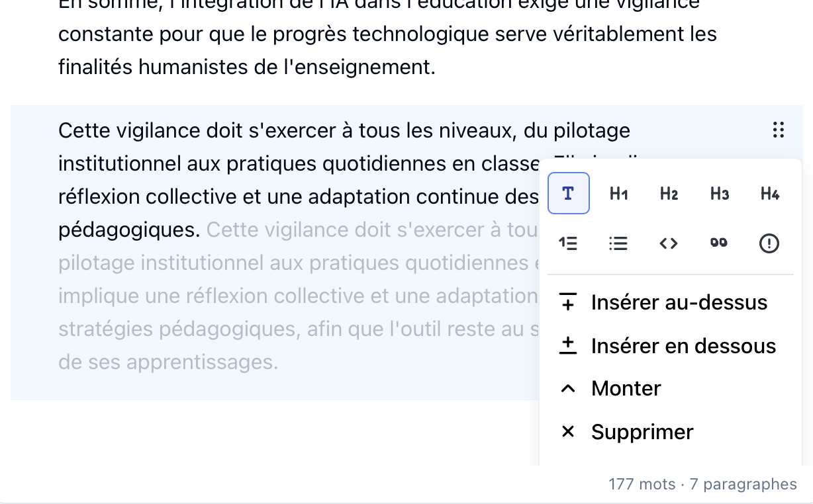Image resolution: width=813 pixels, height=504 pixels.
Task: Delete the block using Supprimer
Action: 642,432
